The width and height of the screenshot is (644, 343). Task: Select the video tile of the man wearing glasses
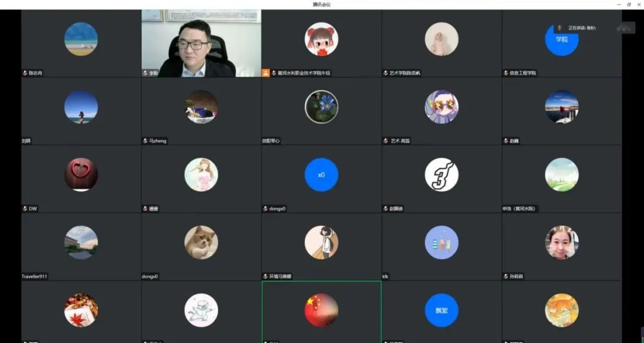201,43
